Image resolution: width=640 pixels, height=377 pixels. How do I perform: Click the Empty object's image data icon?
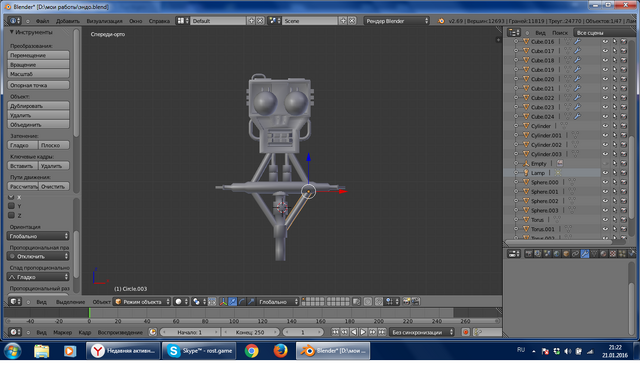[560, 163]
